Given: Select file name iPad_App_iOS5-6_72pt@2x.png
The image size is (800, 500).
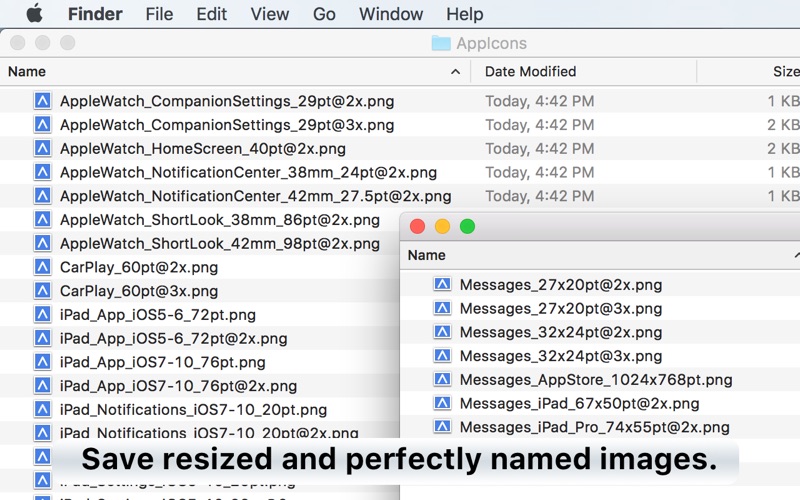Looking at the screenshot, I should point(173,339).
